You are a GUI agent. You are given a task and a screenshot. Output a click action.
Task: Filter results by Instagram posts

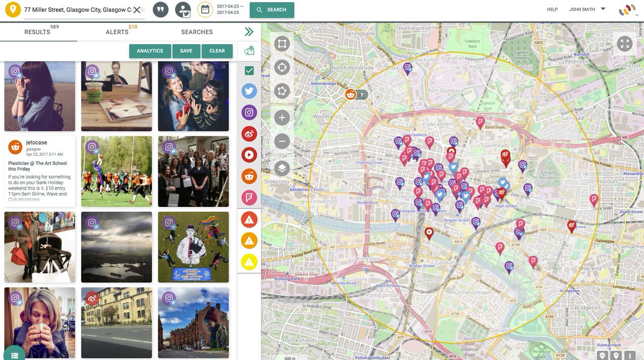pos(248,112)
